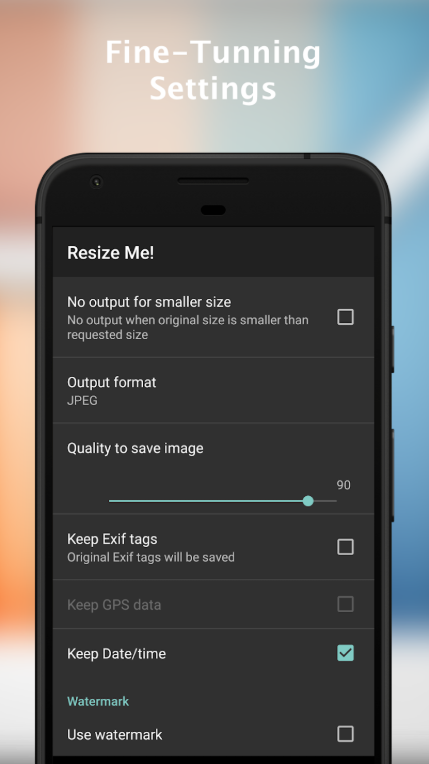Viewport: 429px width, 764px height.
Task: Tap the No output for smaller size title
Action: (x=149, y=302)
